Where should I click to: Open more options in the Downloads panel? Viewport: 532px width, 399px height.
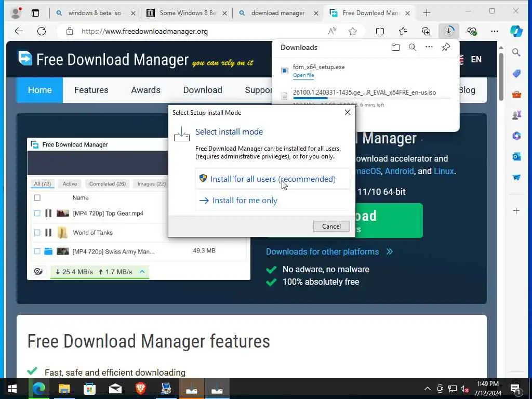pyautogui.click(x=429, y=47)
